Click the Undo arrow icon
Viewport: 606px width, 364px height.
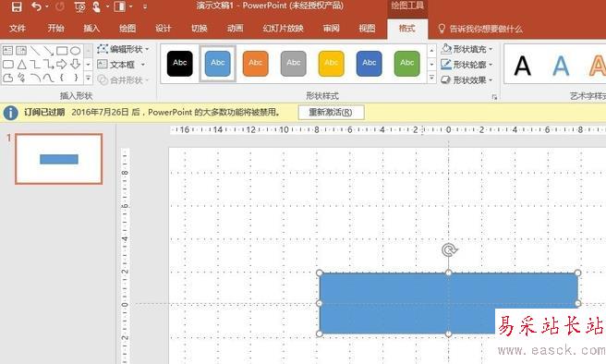pos(36,6)
